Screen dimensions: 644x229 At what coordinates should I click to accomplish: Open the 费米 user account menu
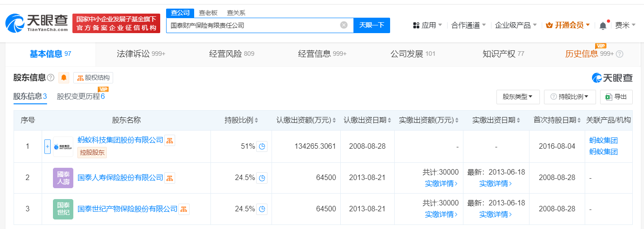625,25
